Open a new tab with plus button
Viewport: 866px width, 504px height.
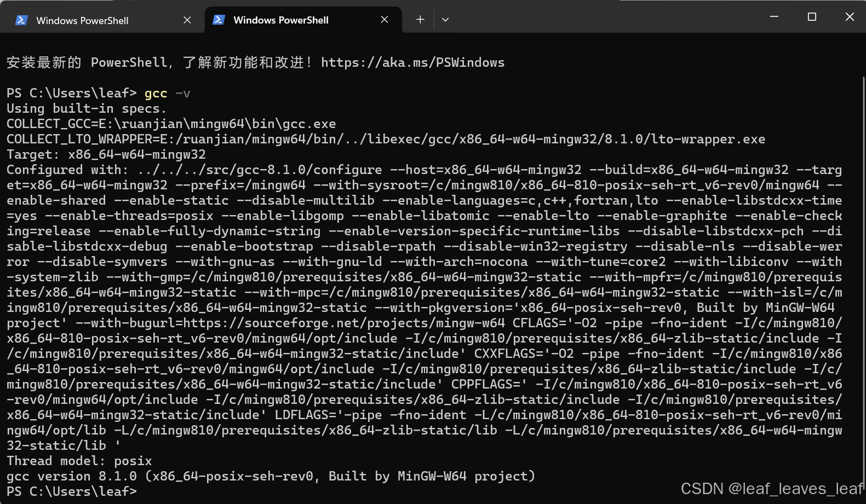coord(420,20)
